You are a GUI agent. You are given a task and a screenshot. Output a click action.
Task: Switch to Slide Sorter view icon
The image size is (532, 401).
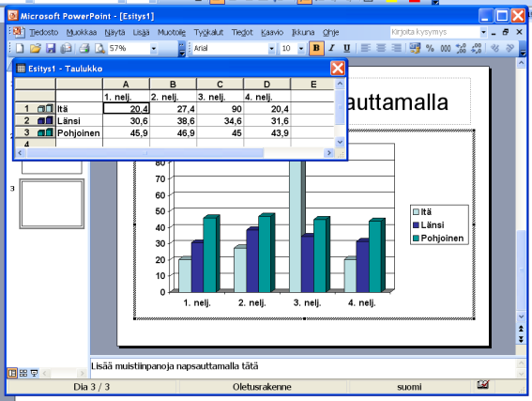tap(23, 374)
